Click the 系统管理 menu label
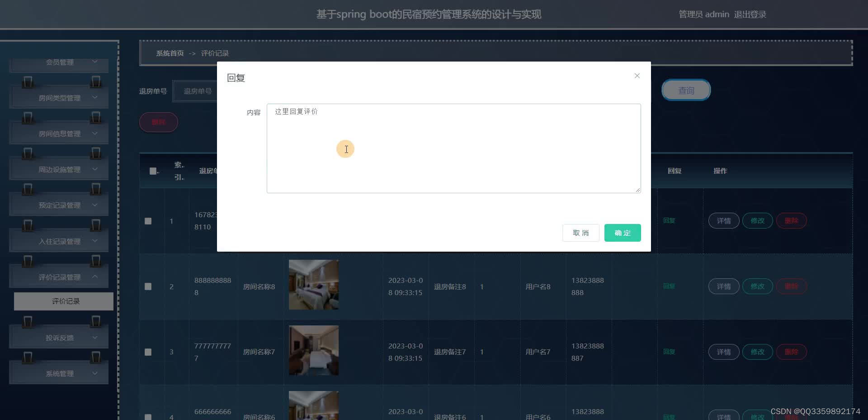868x420 pixels. coord(60,374)
